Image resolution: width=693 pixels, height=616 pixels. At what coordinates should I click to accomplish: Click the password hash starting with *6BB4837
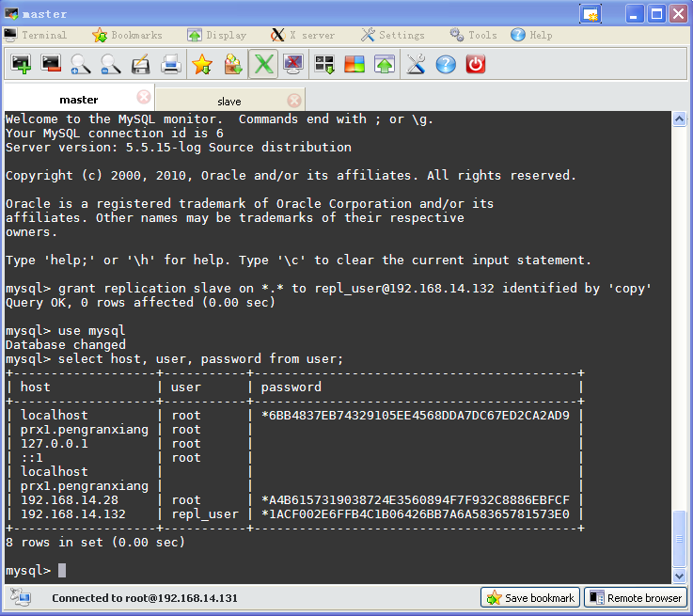click(x=416, y=416)
